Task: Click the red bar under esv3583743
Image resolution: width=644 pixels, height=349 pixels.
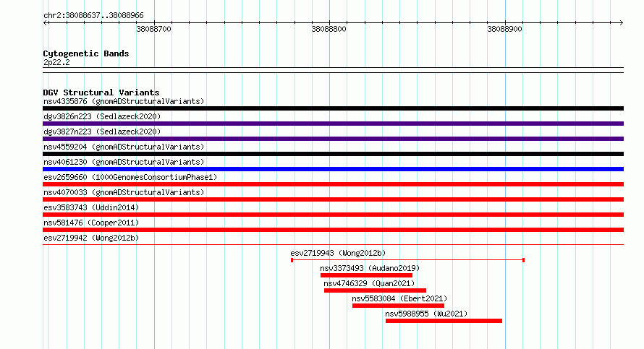Action: click(x=333, y=215)
